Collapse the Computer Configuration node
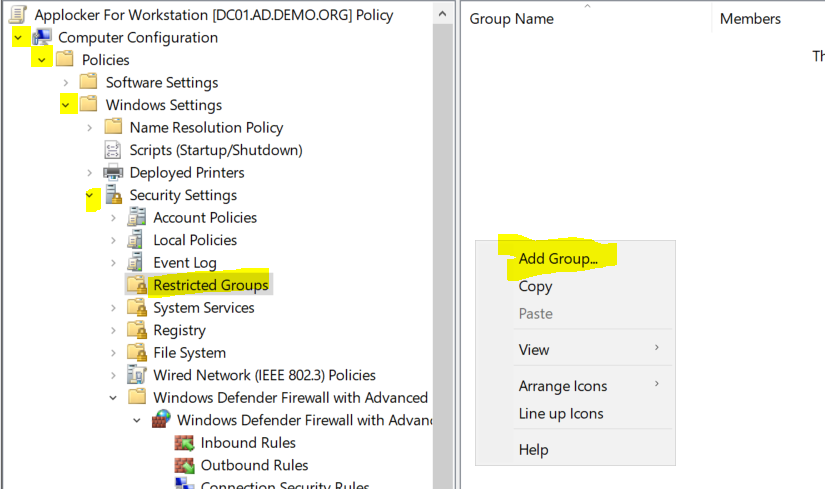The image size is (825, 489). pyautogui.click(x=18, y=37)
